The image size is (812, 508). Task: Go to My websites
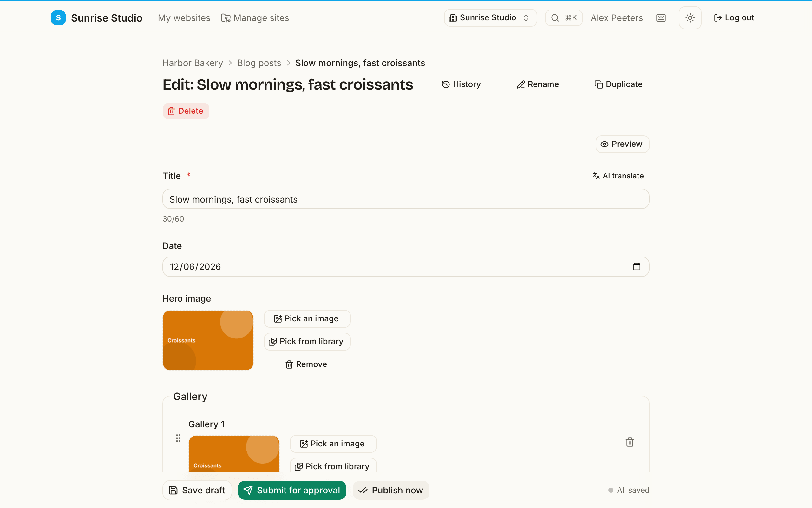(184, 18)
